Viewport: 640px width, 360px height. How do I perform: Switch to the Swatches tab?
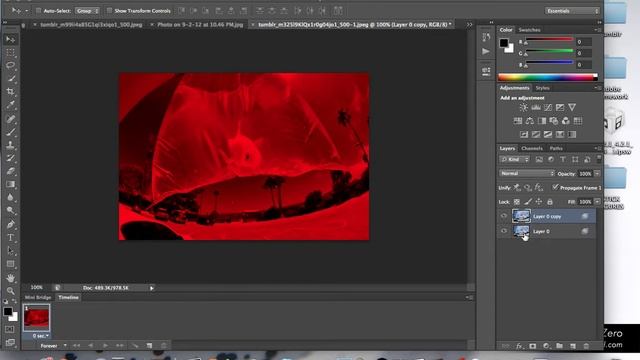click(529, 30)
